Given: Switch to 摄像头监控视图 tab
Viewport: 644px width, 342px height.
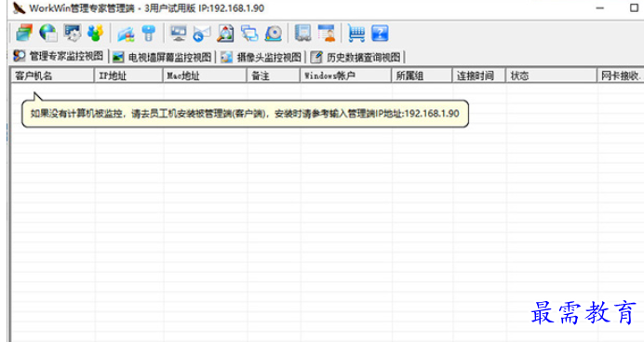Looking at the screenshot, I should coord(262,57).
